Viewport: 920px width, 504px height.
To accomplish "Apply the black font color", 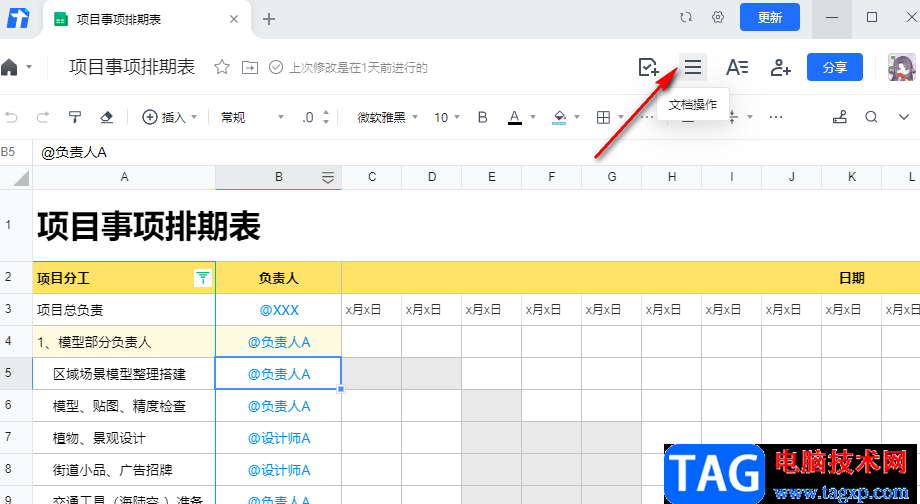I will click(x=515, y=117).
